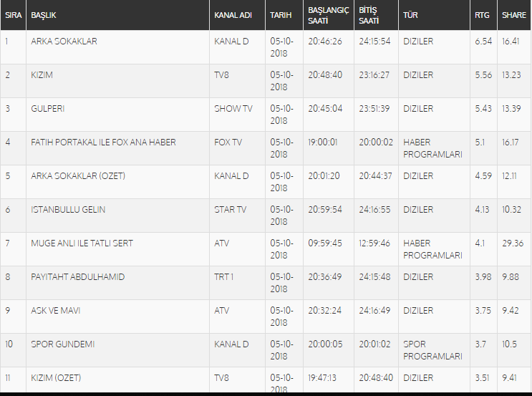532x396 pixels.
Task: Open the GULPERI row title
Action: pos(47,109)
